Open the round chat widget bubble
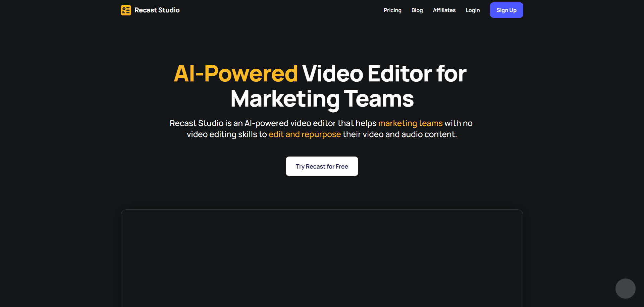 (626, 289)
